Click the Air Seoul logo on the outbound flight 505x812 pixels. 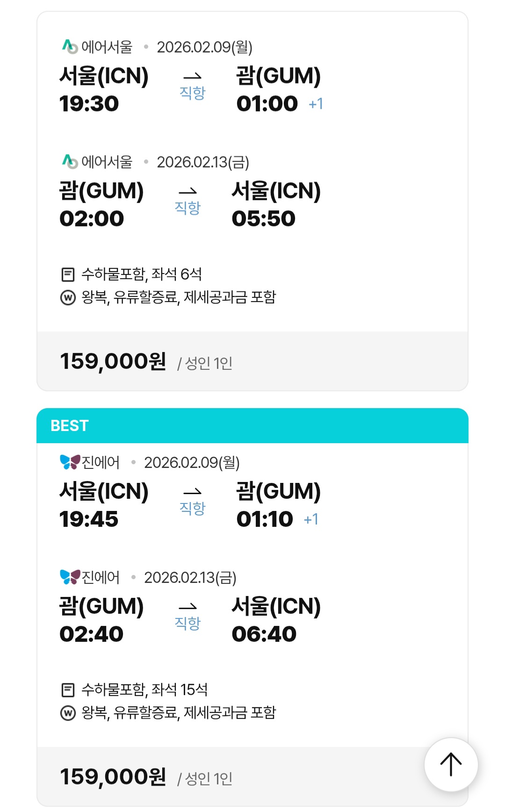pyautogui.click(x=70, y=46)
